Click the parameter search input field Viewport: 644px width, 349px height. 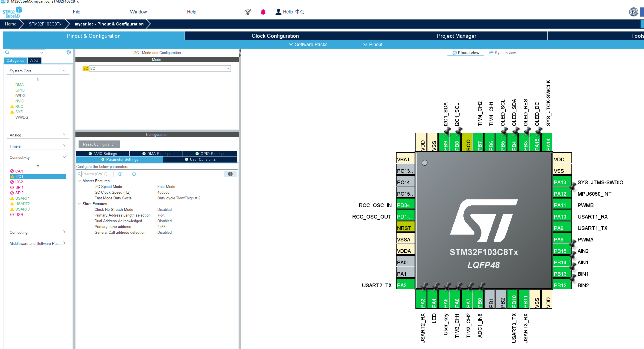pos(97,174)
